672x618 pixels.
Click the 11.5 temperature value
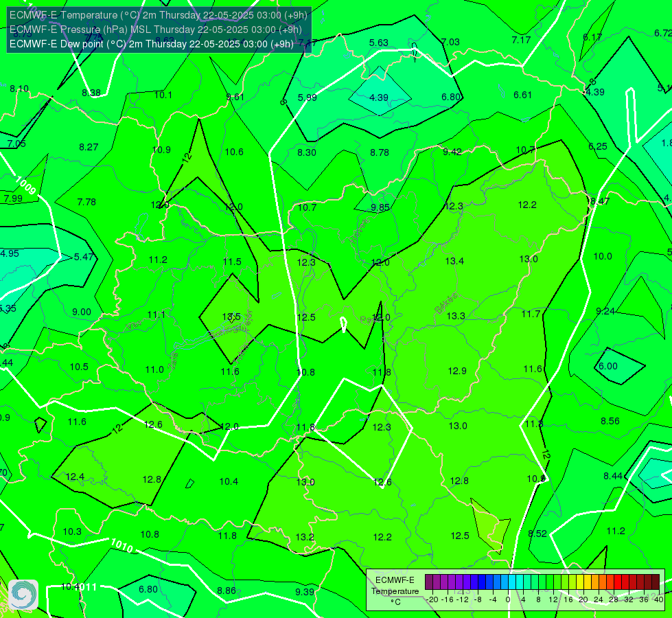(232, 262)
